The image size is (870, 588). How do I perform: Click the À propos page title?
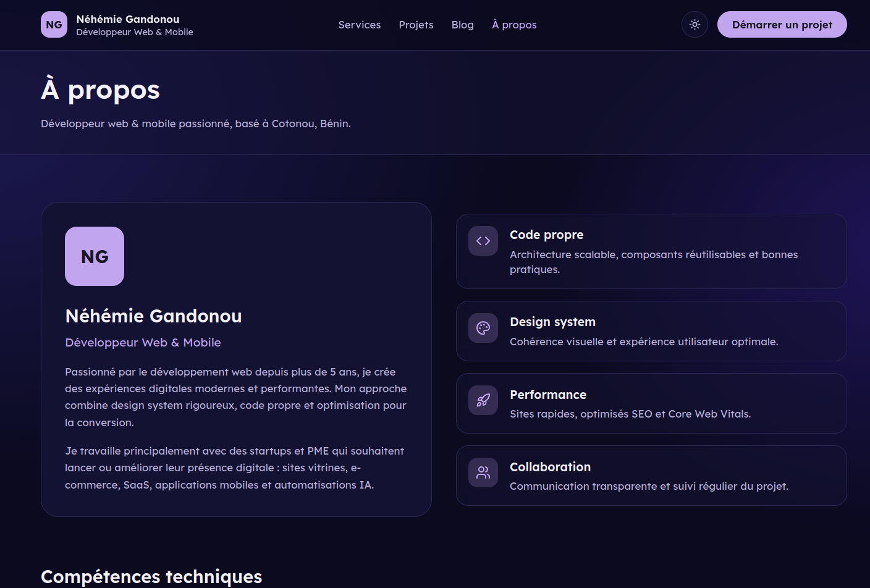pos(100,90)
